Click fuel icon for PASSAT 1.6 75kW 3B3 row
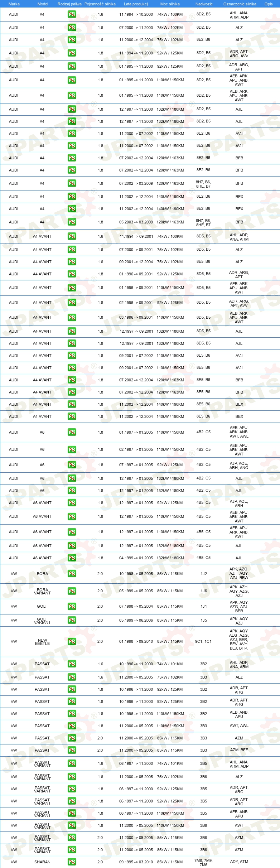This screenshot has width=280, height=868. [x=72, y=677]
